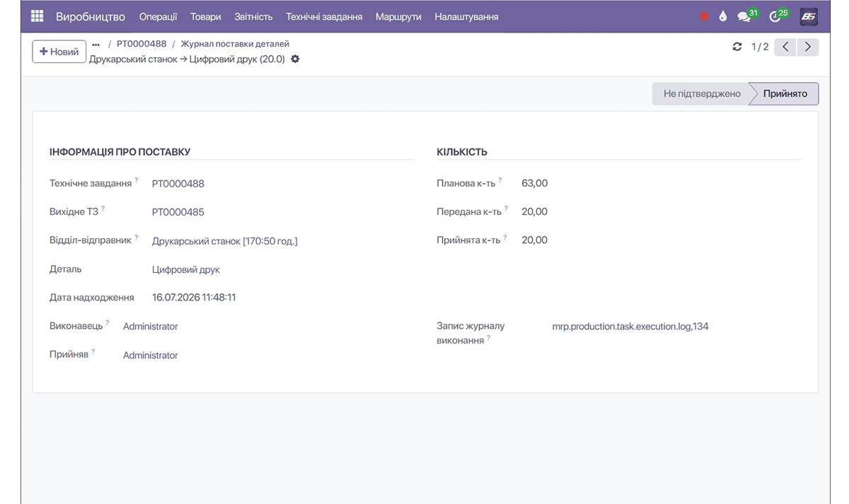Open the activities clock icon with 25 badge
Screen dimensions: 849x504
click(778, 16)
